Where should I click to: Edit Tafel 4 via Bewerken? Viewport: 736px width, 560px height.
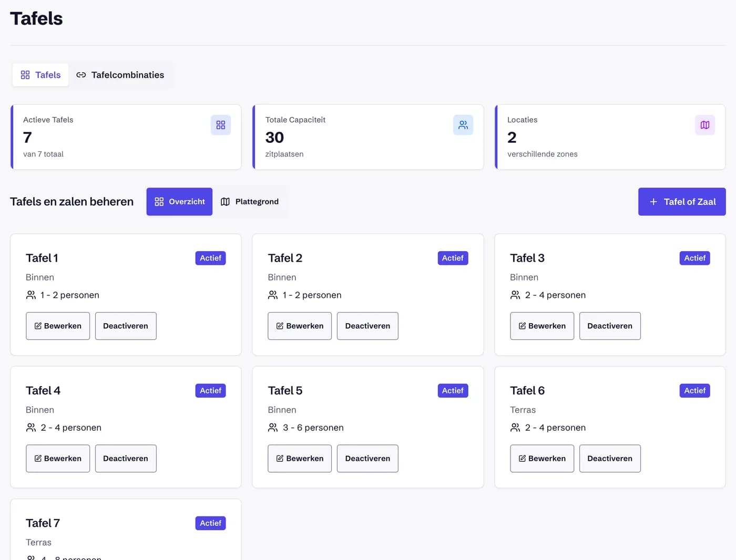click(x=58, y=458)
